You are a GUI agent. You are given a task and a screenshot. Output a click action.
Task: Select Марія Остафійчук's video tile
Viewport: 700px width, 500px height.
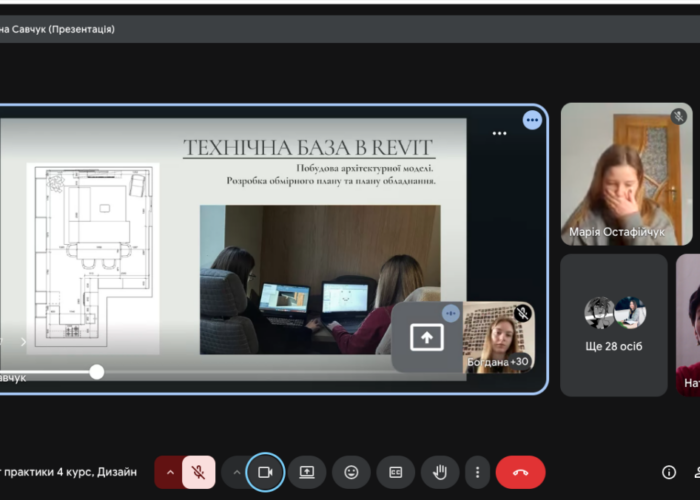(626, 175)
